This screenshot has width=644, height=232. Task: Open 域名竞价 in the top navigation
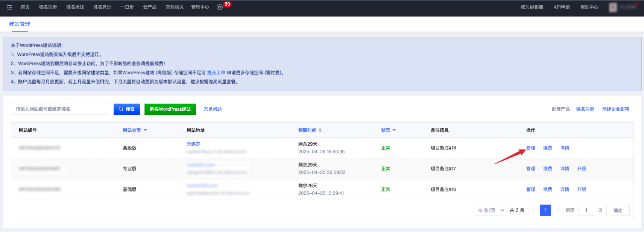click(102, 7)
